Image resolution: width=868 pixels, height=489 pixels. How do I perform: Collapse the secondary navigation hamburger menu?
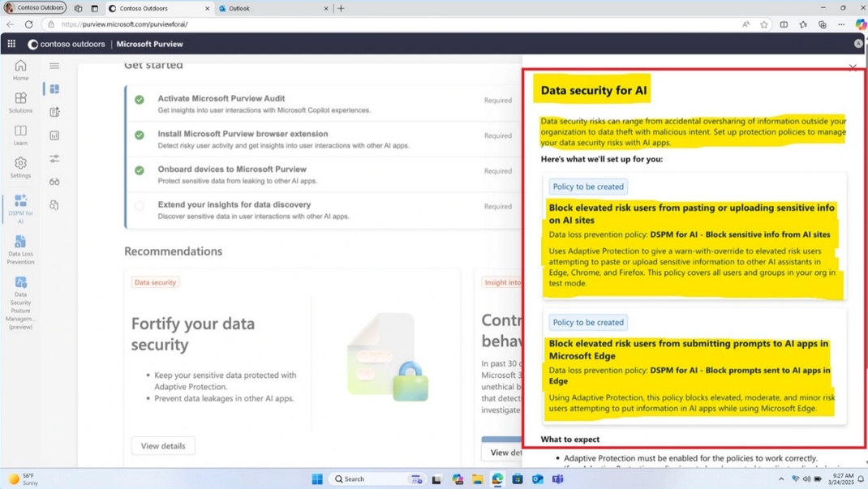point(54,66)
